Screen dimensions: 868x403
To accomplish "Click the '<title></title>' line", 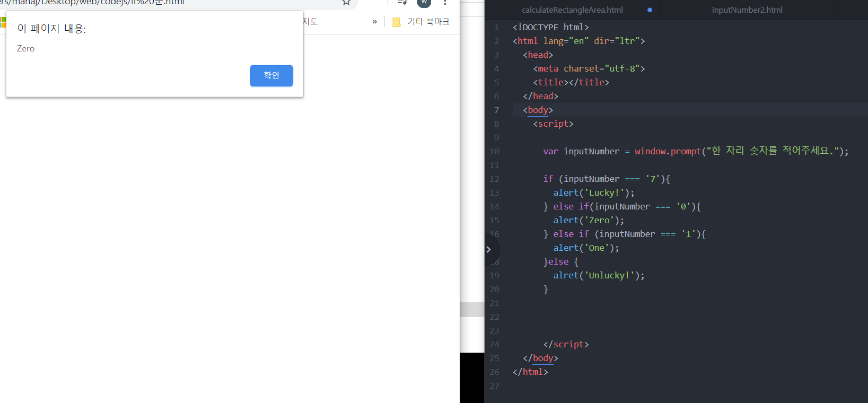I will coord(571,83).
